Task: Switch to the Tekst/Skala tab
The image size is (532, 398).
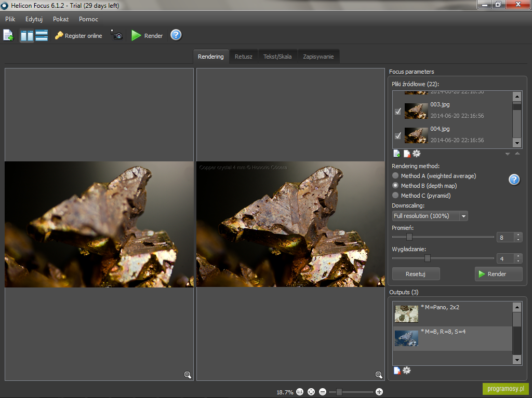Action: [x=277, y=57]
